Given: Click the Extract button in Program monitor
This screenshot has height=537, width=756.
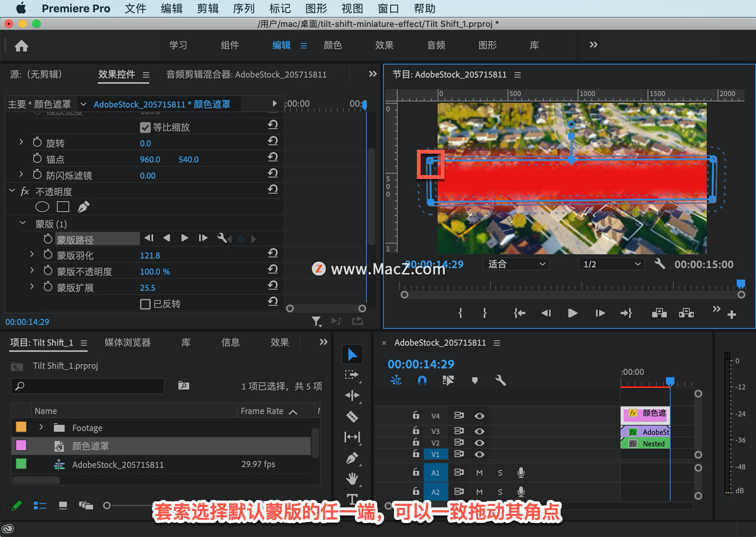Looking at the screenshot, I should coord(686,313).
